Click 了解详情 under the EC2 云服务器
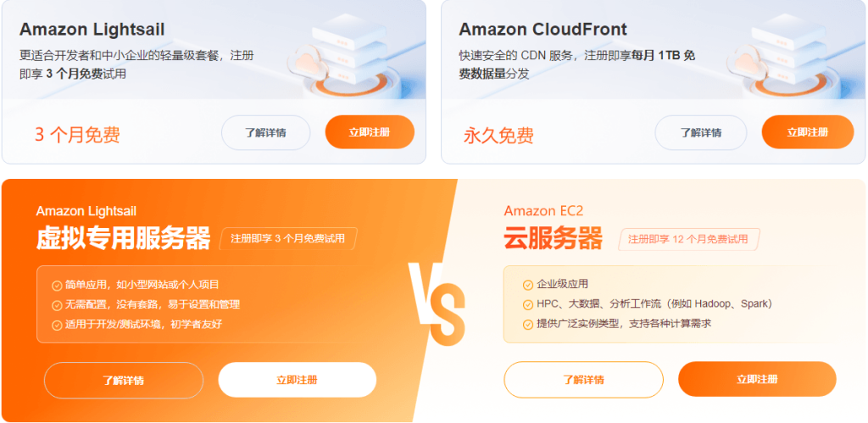The image size is (868, 423). click(x=583, y=380)
